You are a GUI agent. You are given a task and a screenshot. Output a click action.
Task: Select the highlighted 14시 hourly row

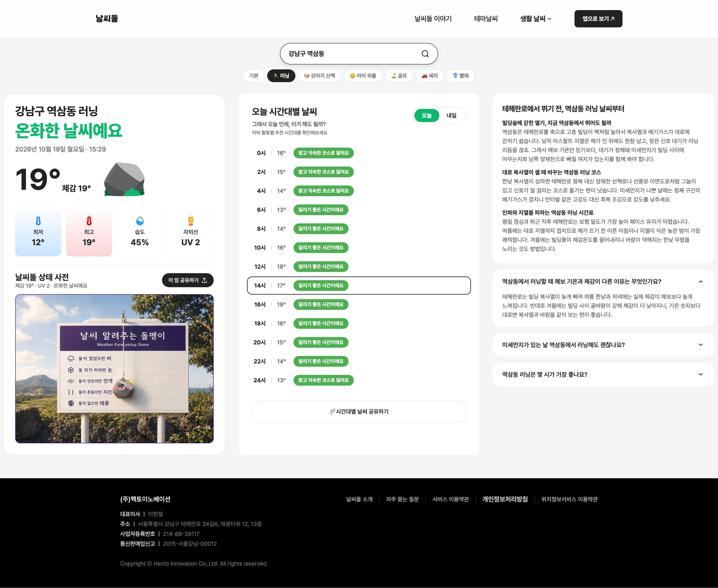[x=359, y=286]
